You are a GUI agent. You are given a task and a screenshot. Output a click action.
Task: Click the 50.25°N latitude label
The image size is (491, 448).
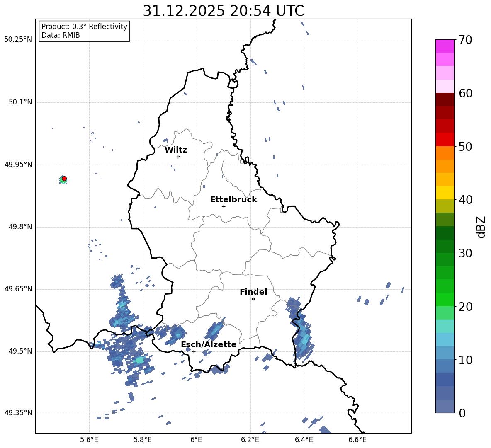[x=18, y=40]
